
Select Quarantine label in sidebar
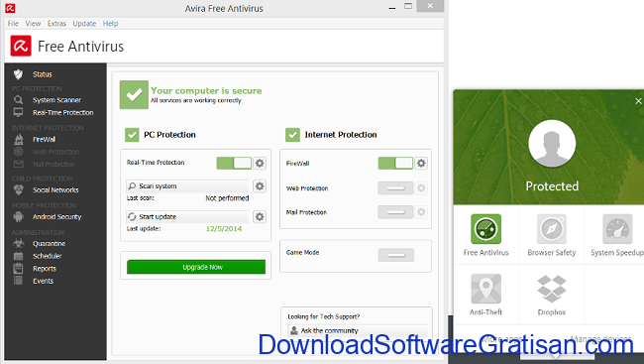click(x=50, y=243)
